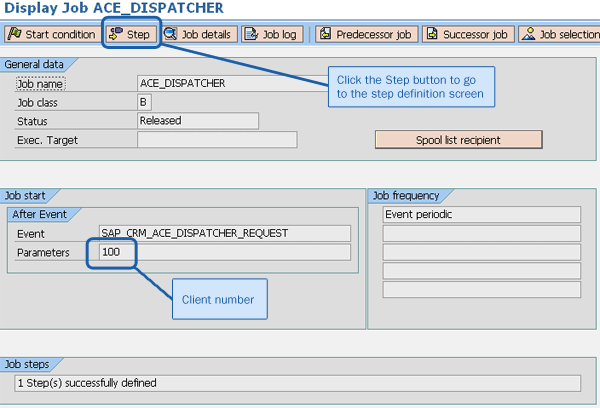Select the Status field Released
600x408 pixels.
[x=198, y=121]
